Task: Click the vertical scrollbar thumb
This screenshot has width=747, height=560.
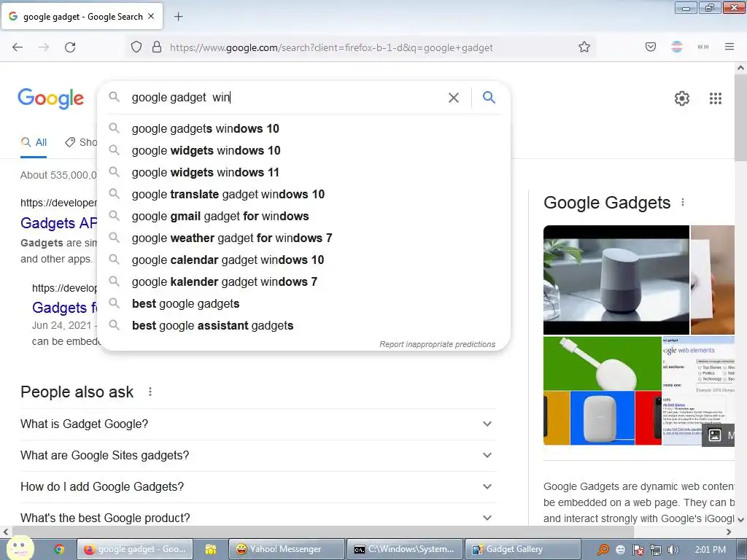Action: point(740,119)
